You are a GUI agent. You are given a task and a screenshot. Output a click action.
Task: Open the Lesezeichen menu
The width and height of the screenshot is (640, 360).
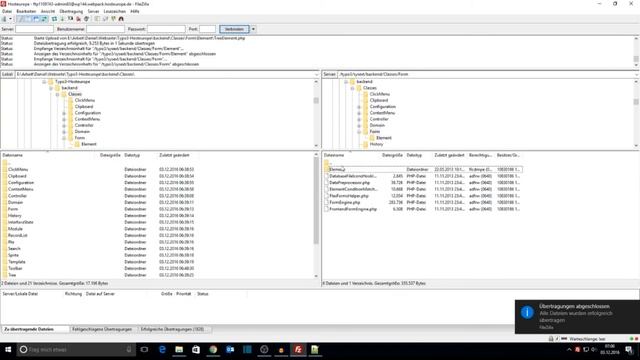click(115, 11)
